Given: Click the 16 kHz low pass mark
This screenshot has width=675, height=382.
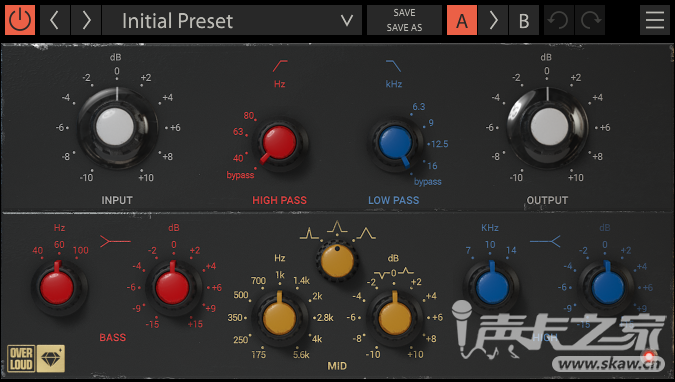Looking at the screenshot, I should pos(432,165).
